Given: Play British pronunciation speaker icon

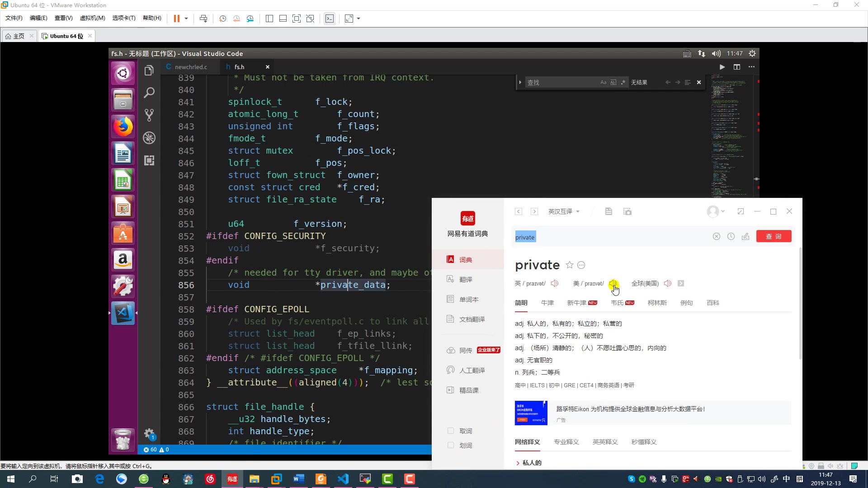Looking at the screenshot, I should coord(555,283).
